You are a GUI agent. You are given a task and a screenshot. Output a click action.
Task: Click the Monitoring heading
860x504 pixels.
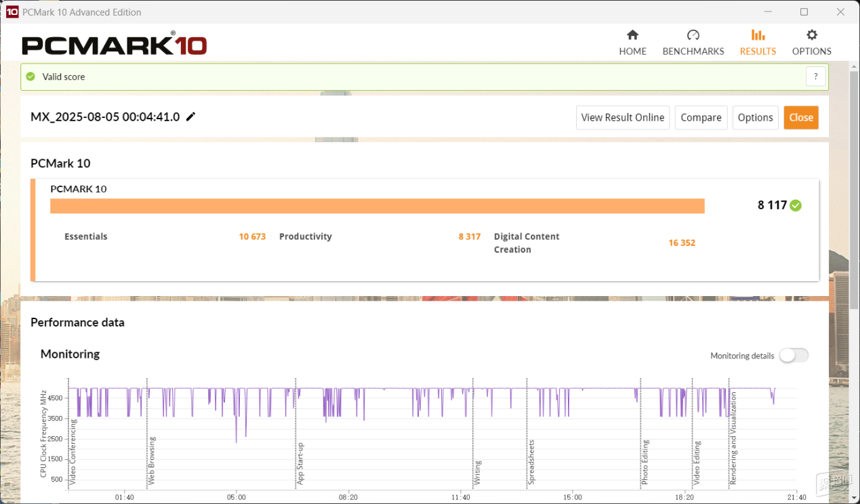click(70, 354)
